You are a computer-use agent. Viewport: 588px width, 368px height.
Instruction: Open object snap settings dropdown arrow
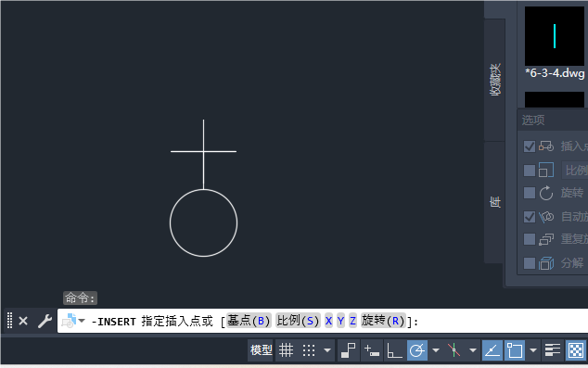tap(533, 350)
